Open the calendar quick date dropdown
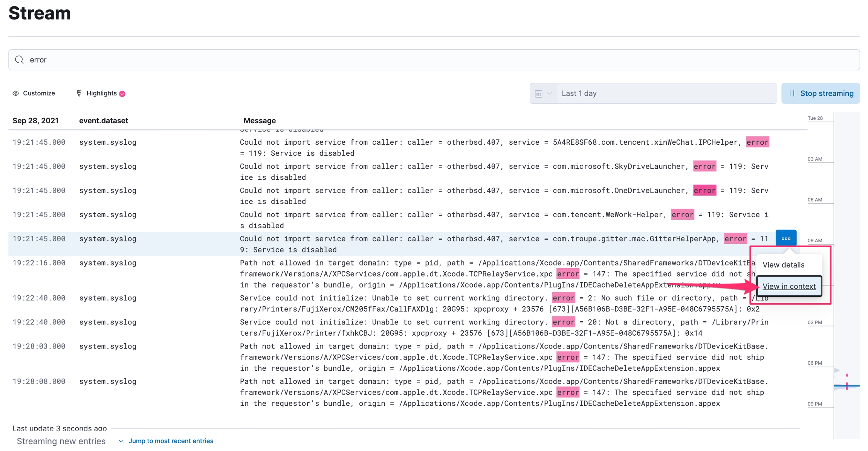Image resolution: width=868 pixels, height=451 pixels. (543, 93)
